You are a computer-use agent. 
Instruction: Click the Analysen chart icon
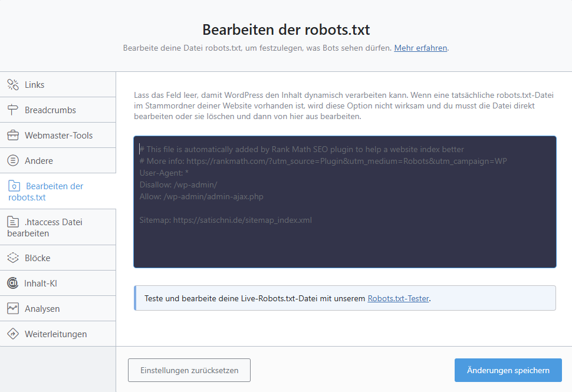13,308
